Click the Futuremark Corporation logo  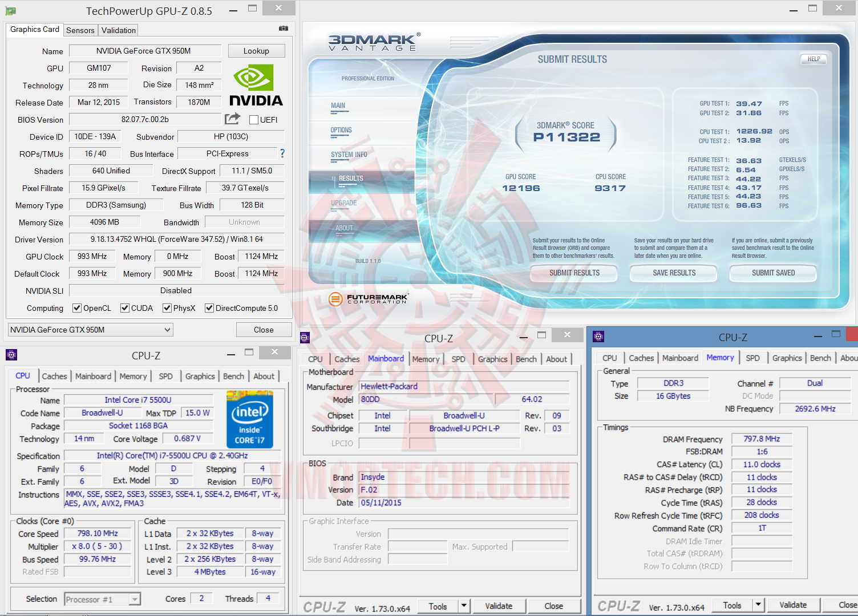369,298
